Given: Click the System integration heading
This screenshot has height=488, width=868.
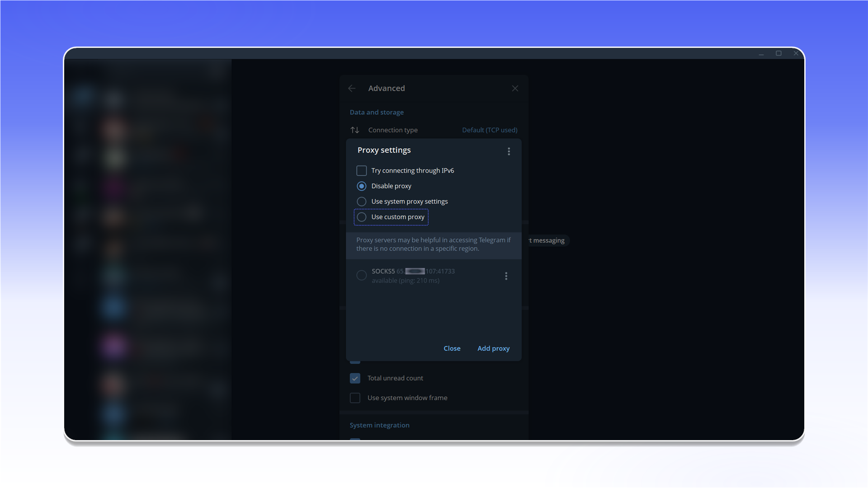Looking at the screenshot, I should (379, 425).
